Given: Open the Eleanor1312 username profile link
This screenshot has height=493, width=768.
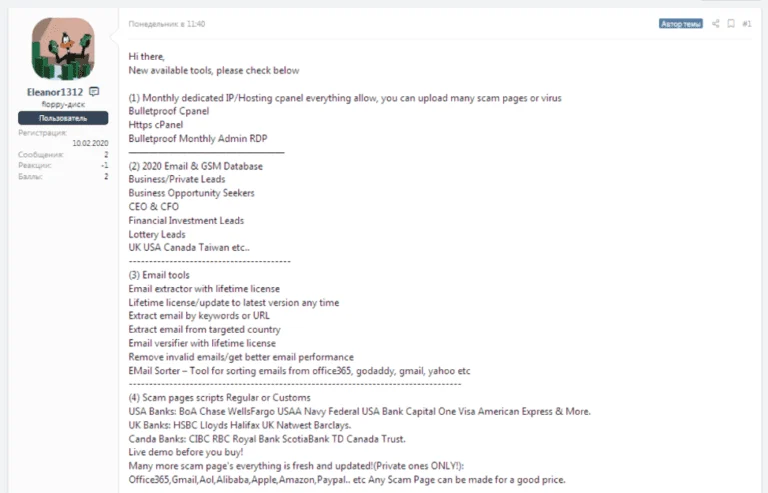Looking at the screenshot, I should pos(55,92).
